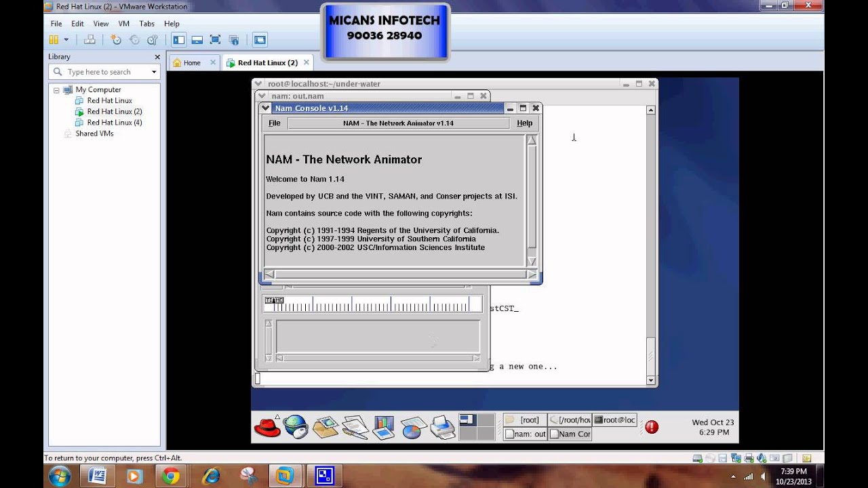The image size is (868, 488).
Task: Enter full screen mode via the toolbar icon
Action: pos(215,40)
